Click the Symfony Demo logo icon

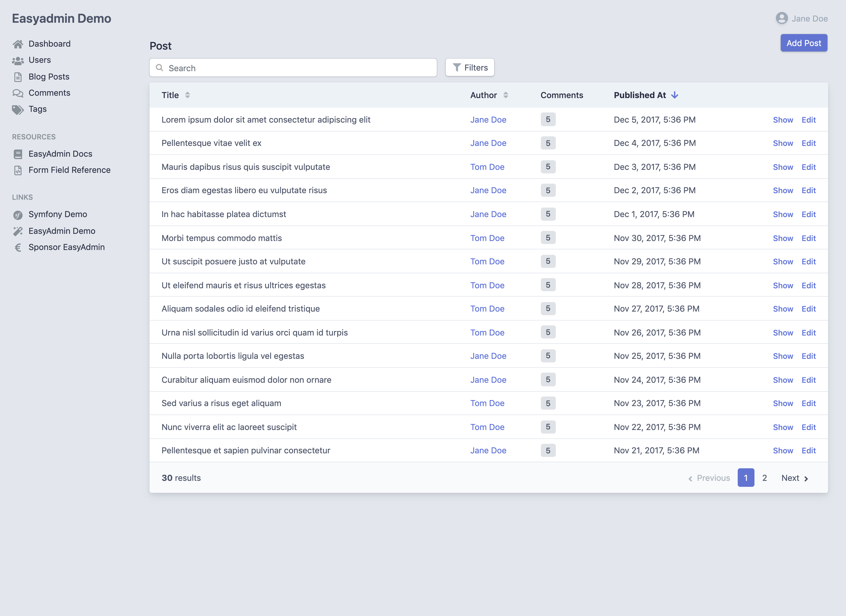18,215
